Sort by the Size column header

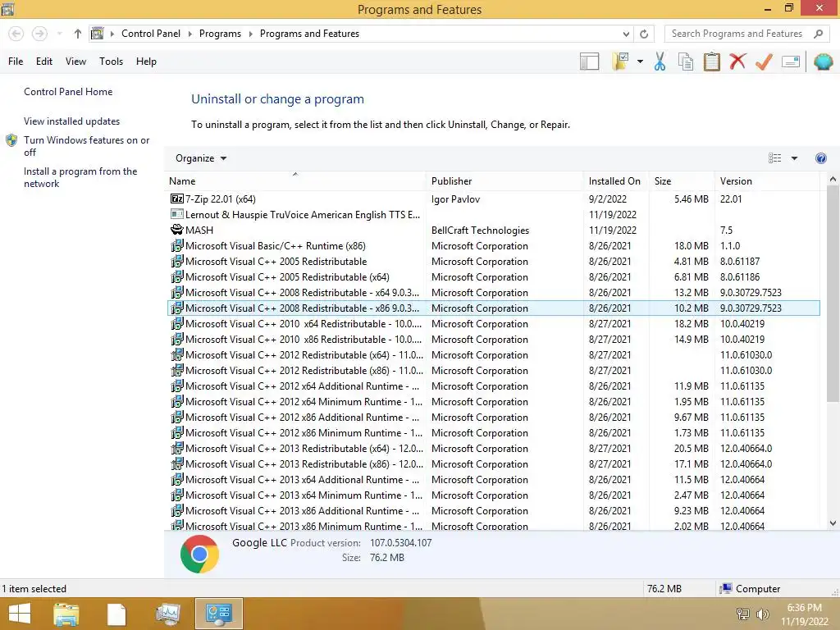[682, 181]
